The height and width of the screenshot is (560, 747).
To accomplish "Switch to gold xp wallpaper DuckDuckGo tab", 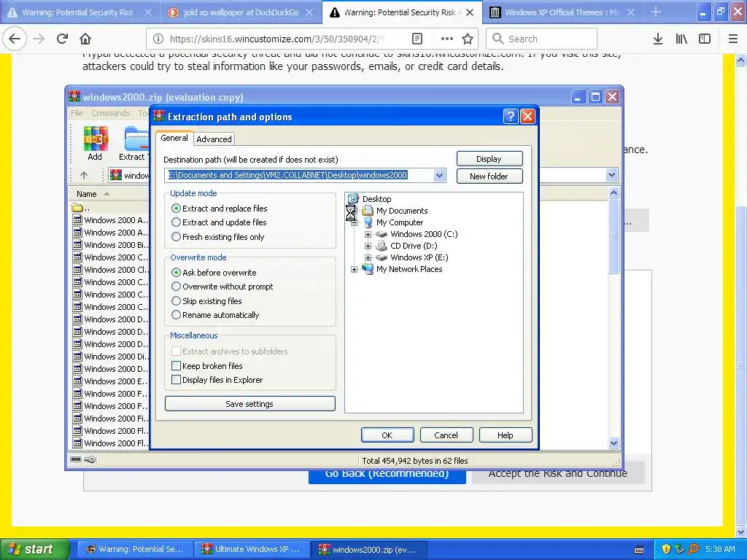I will point(241,12).
